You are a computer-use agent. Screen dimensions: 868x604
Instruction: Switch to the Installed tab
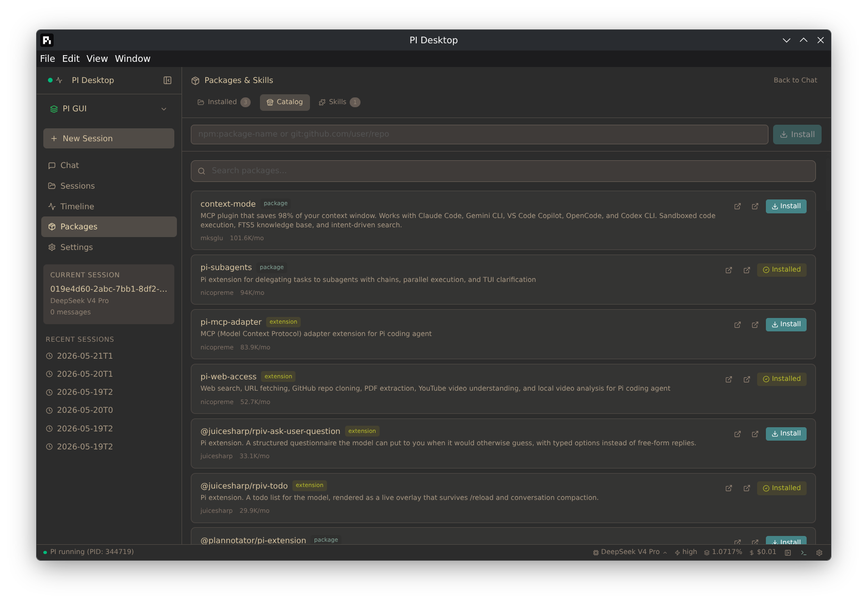pyautogui.click(x=224, y=102)
